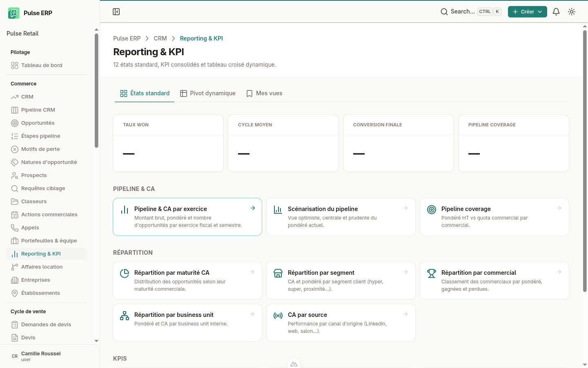Screen dimensions: 588x368
Task: Click Reporting & KPI breadcrumb
Action: coord(201,38)
